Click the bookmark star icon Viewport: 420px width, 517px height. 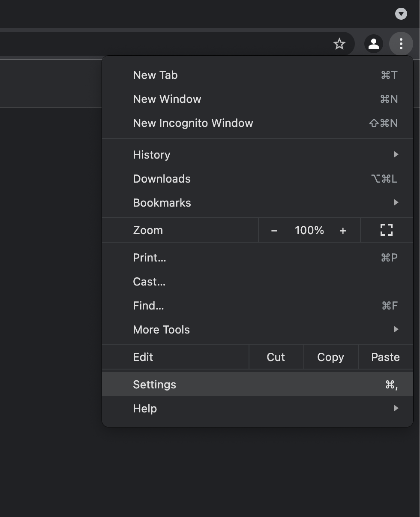(339, 44)
